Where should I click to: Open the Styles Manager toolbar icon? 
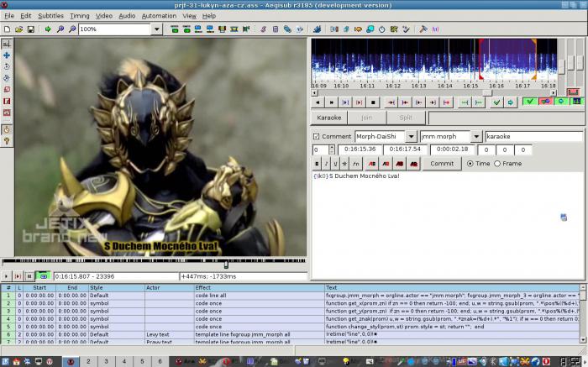coord(263,29)
